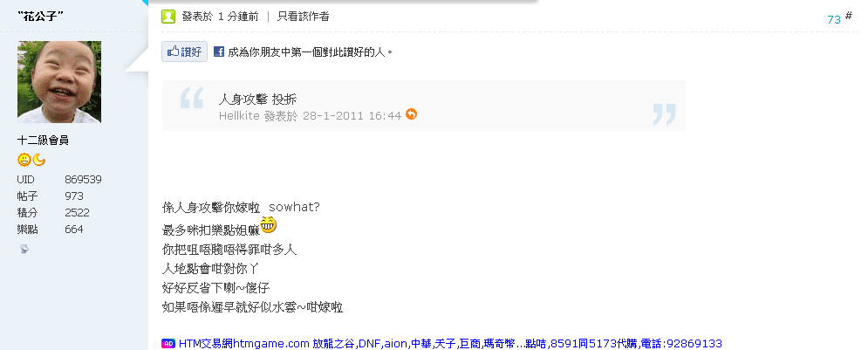Screen dimensions: 868x350
Task: Click the AD badge icon
Action: [x=168, y=343]
